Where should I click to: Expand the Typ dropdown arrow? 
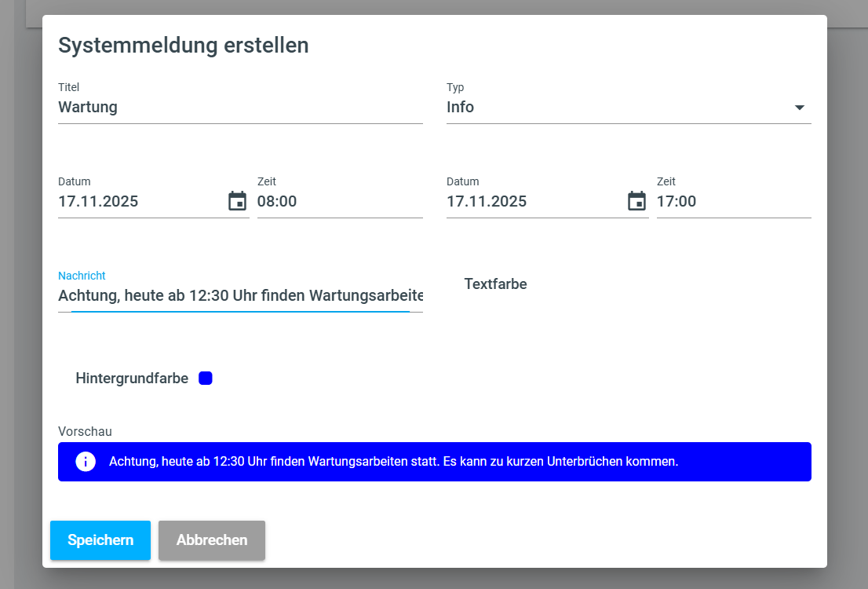[x=799, y=108]
